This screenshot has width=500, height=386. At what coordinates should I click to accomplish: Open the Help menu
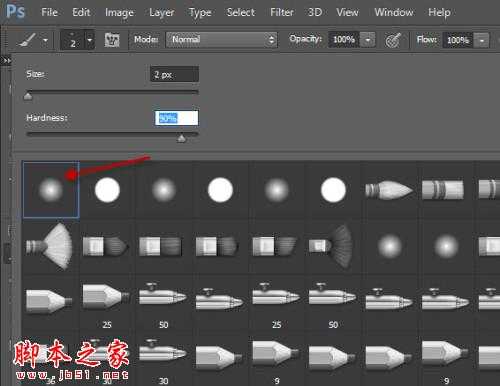[x=439, y=13]
